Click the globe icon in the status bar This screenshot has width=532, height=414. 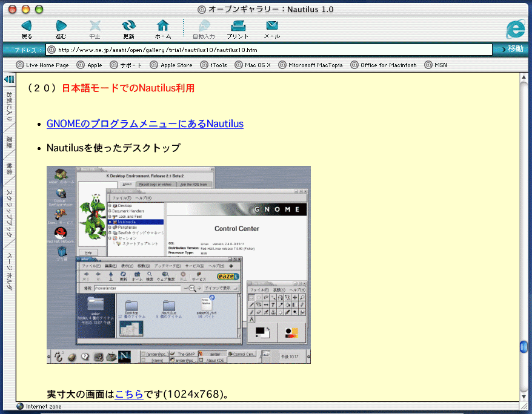[20, 406]
